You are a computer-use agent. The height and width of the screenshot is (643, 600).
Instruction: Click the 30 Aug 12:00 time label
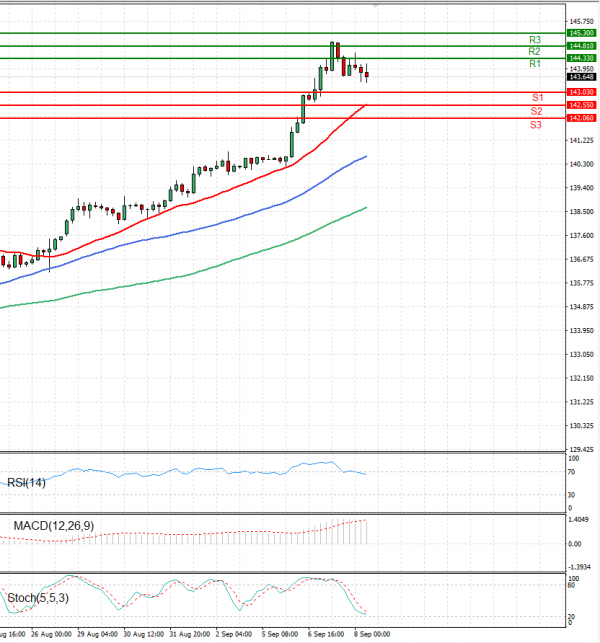click(x=144, y=634)
